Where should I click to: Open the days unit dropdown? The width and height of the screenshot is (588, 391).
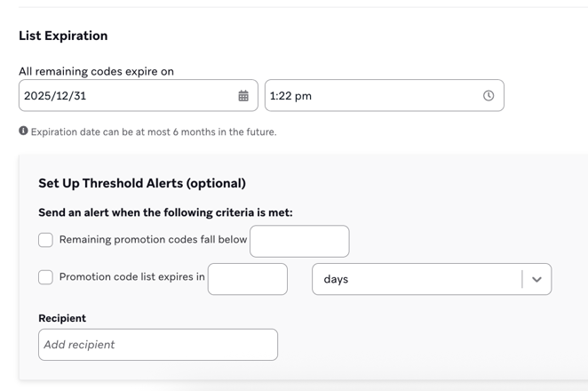click(417, 279)
